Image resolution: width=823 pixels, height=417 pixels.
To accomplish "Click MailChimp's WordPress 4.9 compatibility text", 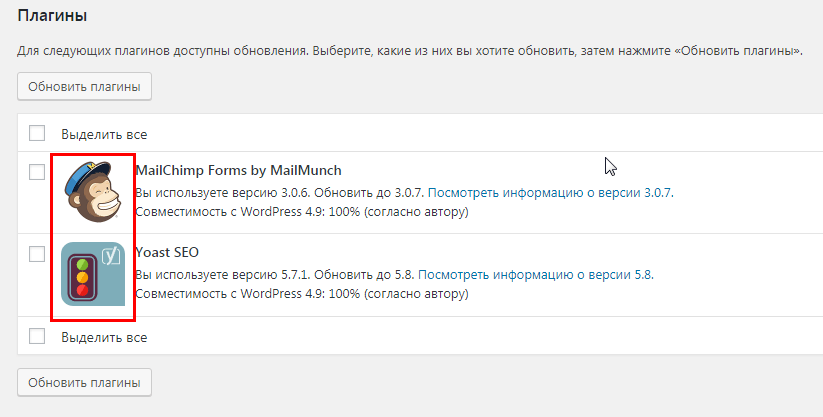I will pos(302,212).
